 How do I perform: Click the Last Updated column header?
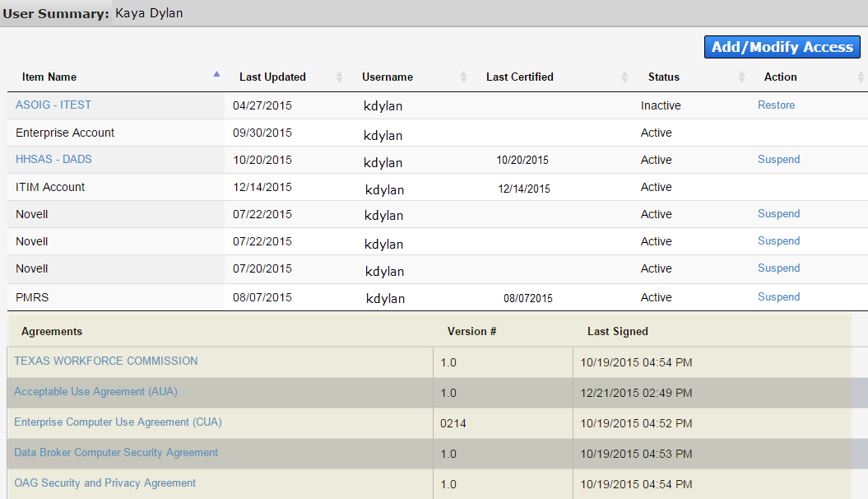point(272,77)
